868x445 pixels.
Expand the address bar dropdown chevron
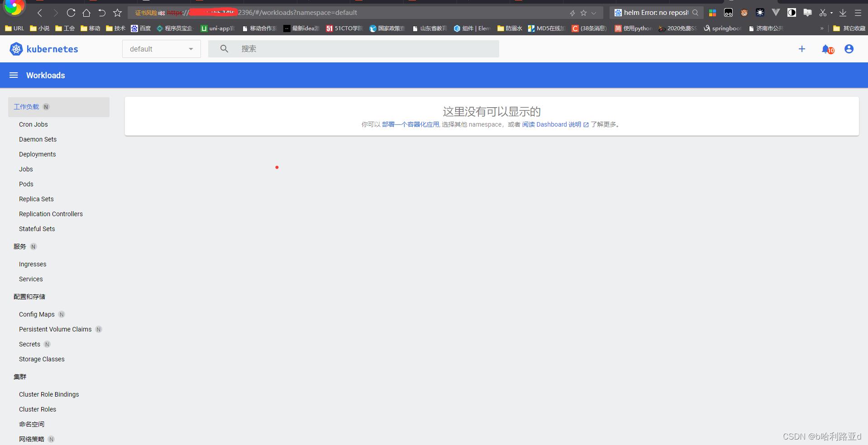click(594, 13)
